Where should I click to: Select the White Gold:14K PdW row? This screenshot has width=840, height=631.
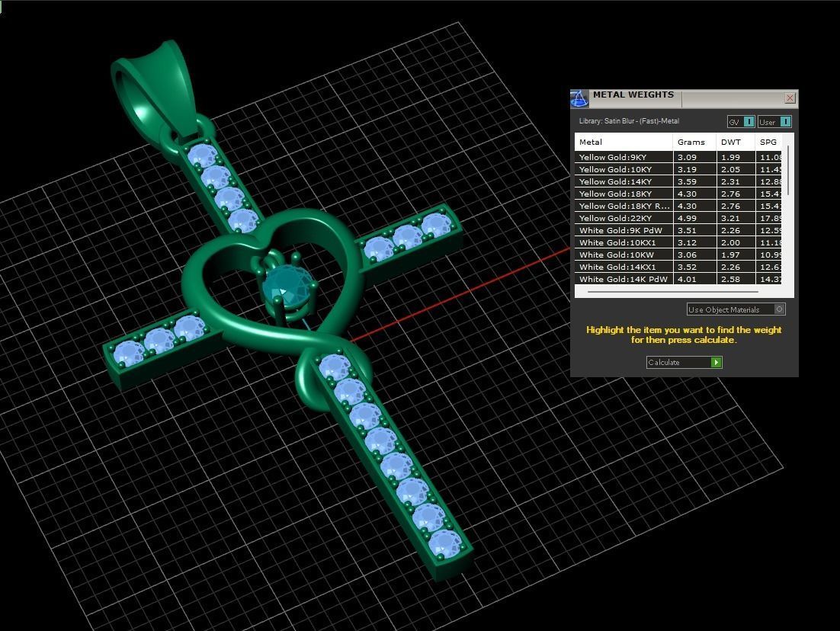[x=678, y=279]
